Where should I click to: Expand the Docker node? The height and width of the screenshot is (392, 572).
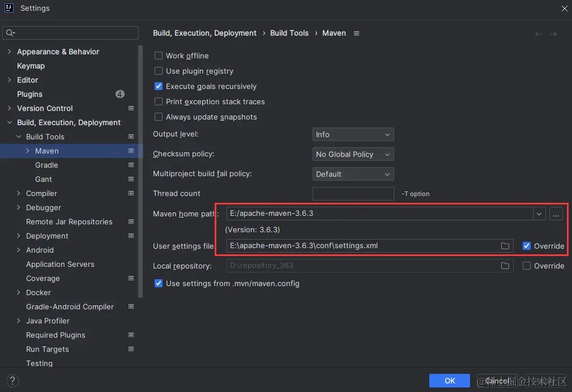tap(19, 292)
